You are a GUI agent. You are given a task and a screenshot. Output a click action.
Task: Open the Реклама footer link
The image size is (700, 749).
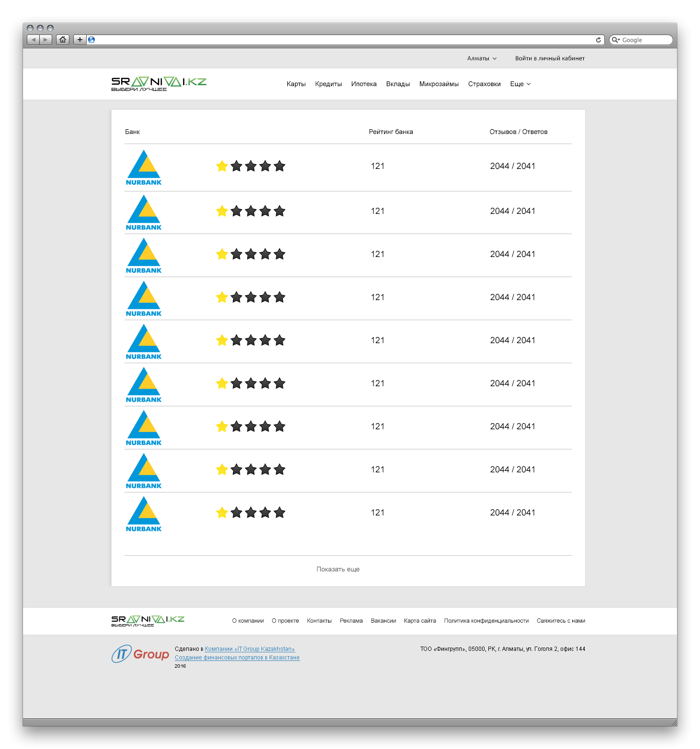(351, 621)
